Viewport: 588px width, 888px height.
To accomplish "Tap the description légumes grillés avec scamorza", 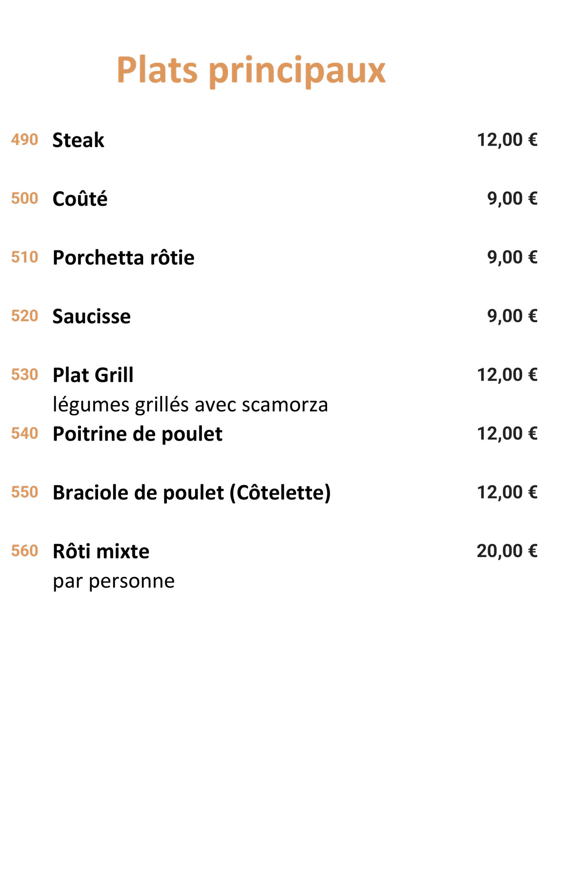I will tap(190, 405).
